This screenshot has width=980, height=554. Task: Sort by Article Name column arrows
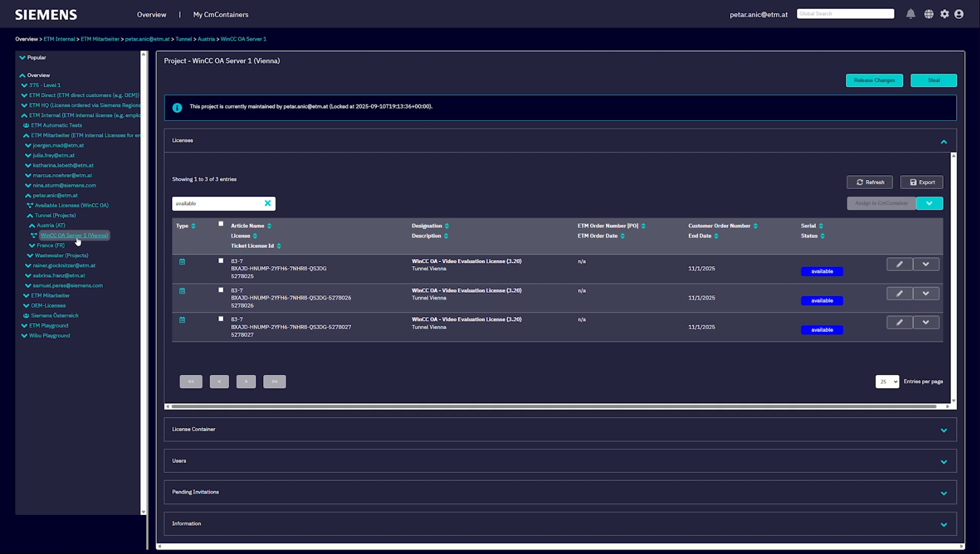269,226
